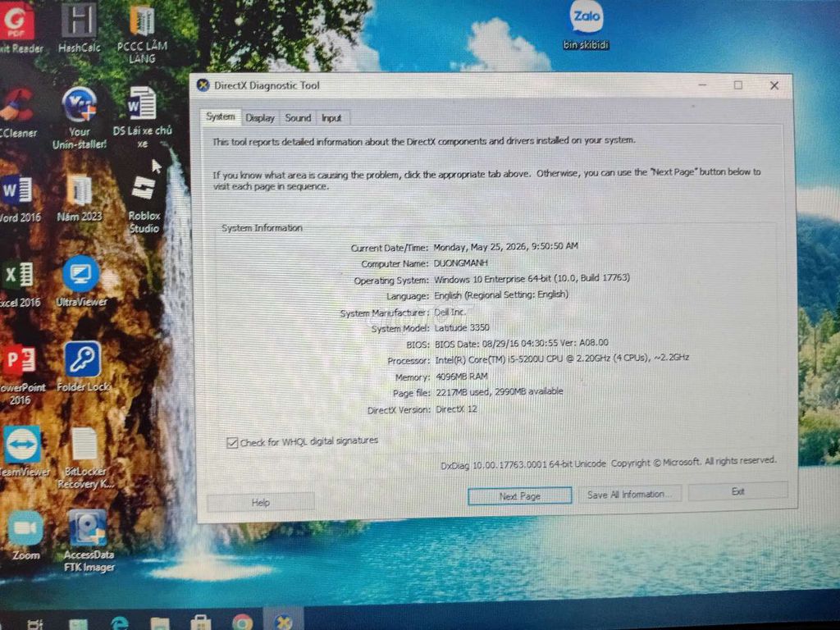Open CCleaner desktop shortcut

18,113
